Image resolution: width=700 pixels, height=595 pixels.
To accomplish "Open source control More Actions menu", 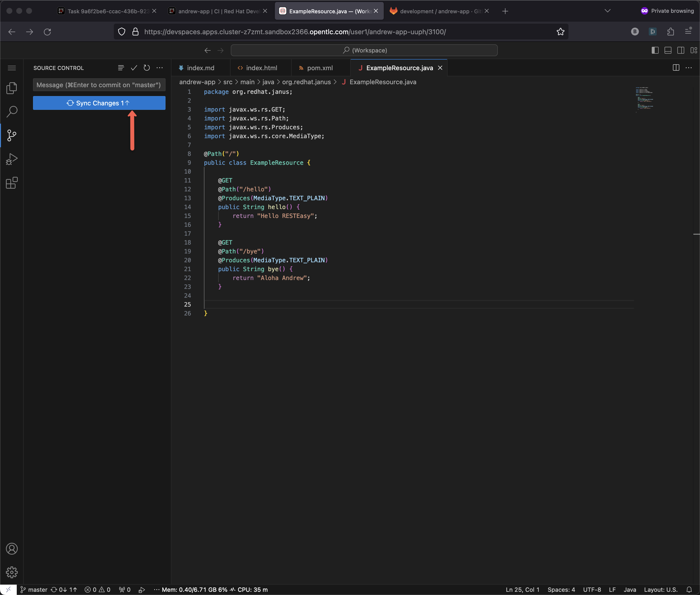I will [160, 68].
